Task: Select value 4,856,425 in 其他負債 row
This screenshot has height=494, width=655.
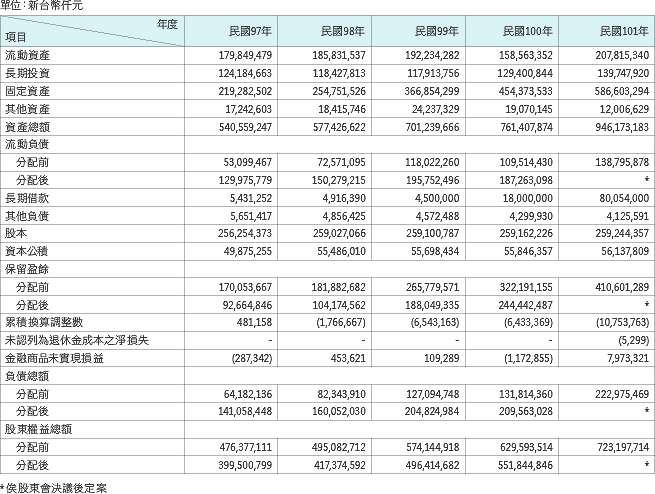Action: pos(344,216)
